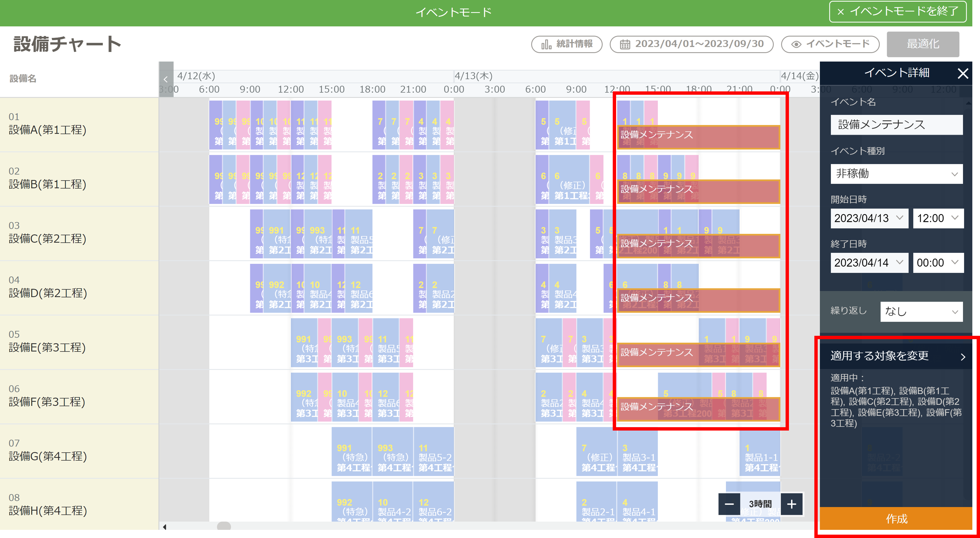Edit the イベント名 field 設備メンテナンス

coord(896,124)
